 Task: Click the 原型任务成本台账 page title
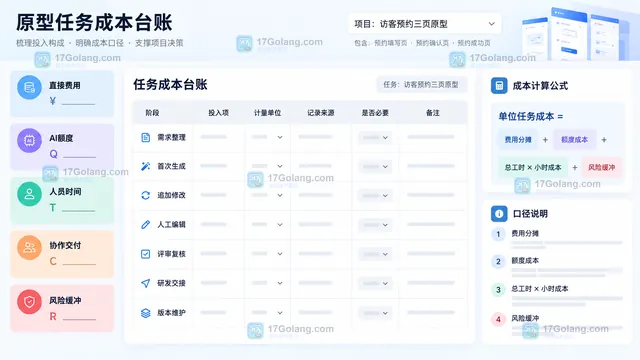pyautogui.click(x=94, y=22)
